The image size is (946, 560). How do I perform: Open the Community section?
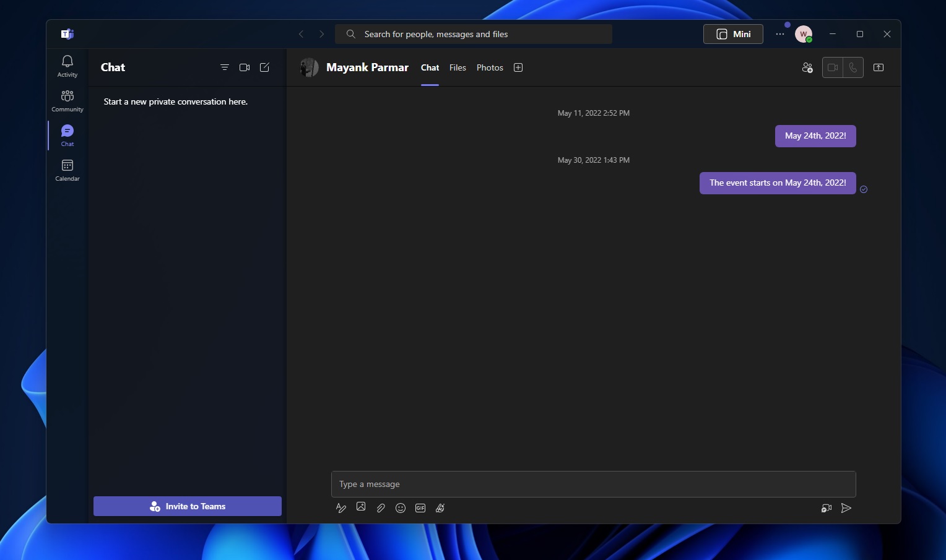67,100
